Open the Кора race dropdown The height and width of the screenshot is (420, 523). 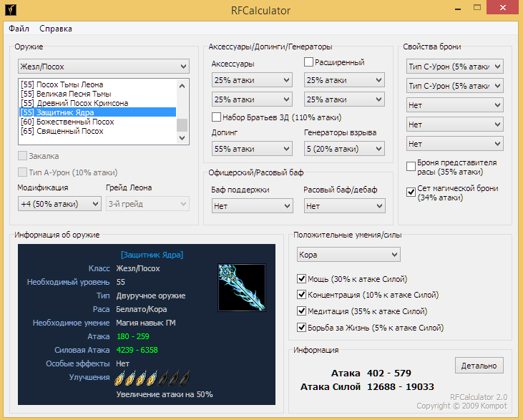tap(348, 255)
